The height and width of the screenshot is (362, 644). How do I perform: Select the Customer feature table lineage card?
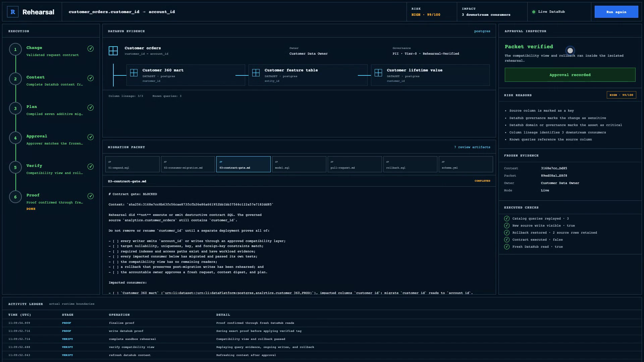coord(308,75)
